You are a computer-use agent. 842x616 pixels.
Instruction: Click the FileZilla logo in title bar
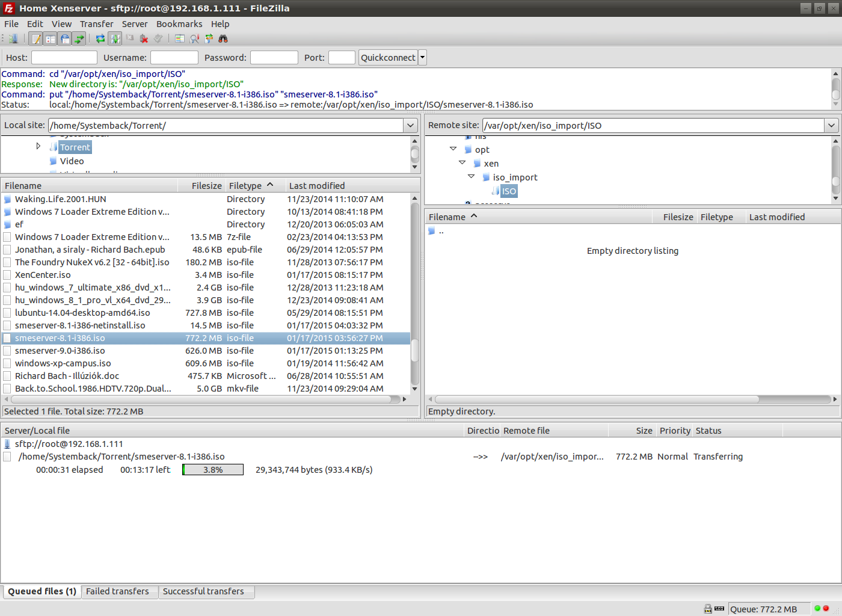[x=8, y=8]
